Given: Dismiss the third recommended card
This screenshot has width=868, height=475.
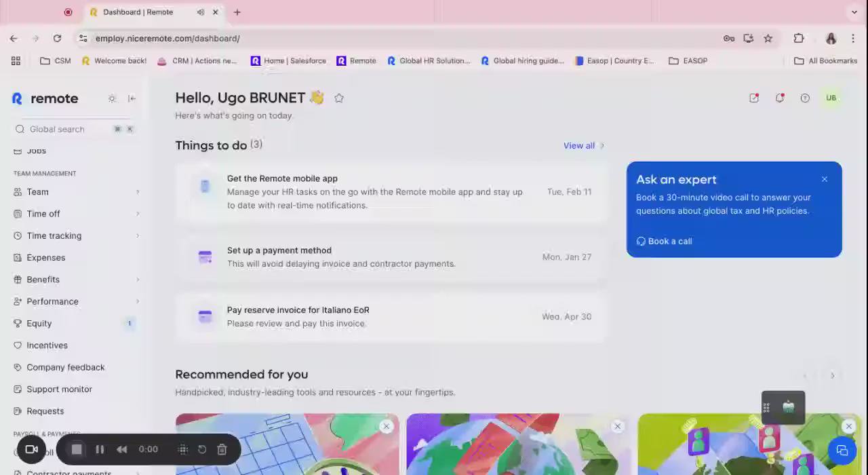Looking at the screenshot, I should pyautogui.click(x=848, y=426).
